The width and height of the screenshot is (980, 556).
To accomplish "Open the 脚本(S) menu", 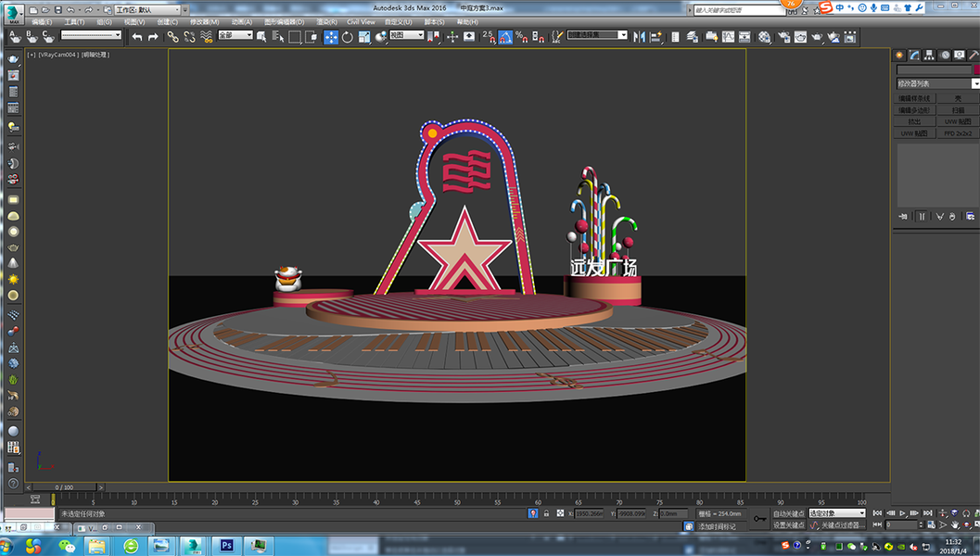I will [435, 22].
